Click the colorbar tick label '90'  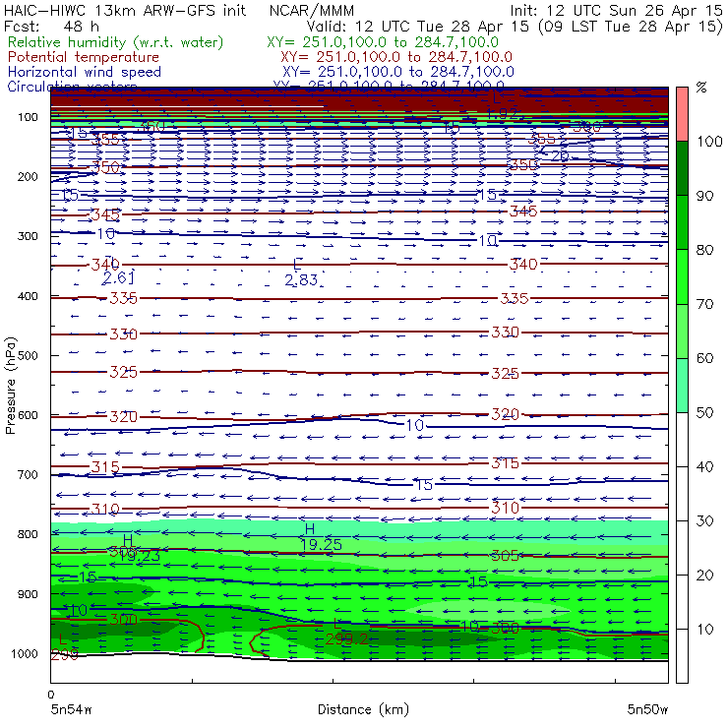pos(704,196)
